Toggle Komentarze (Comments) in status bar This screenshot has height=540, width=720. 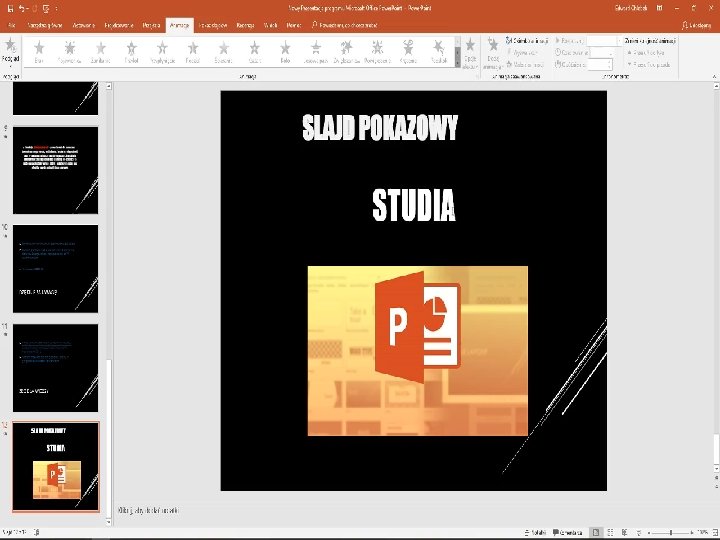[x=568, y=533]
